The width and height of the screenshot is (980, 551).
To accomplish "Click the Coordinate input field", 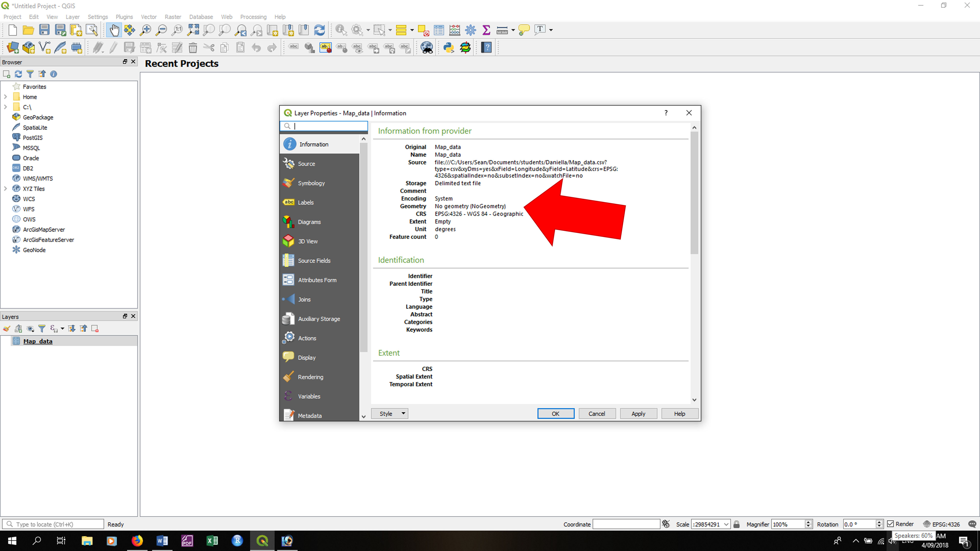I will click(x=626, y=524).
